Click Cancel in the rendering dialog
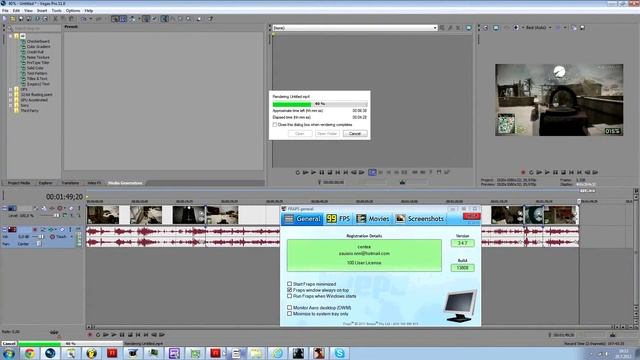The image size is (640, 360). tap(355, 133)
